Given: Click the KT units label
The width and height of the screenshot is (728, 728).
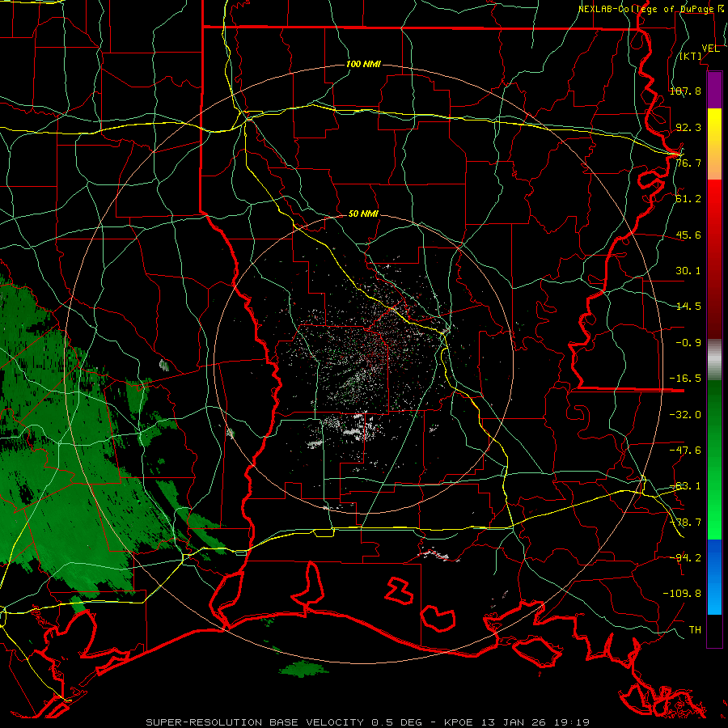Looking at the screenshot, I should pyautogui.click(x=691, y=56).
